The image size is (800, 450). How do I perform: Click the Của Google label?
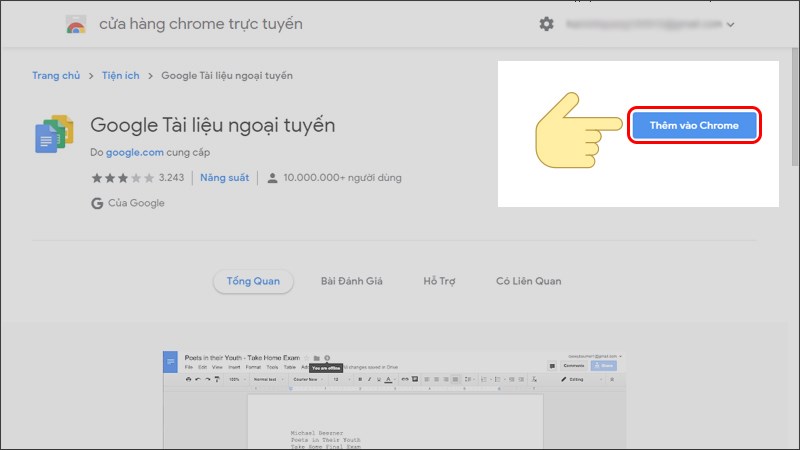(x=136, y=203)
